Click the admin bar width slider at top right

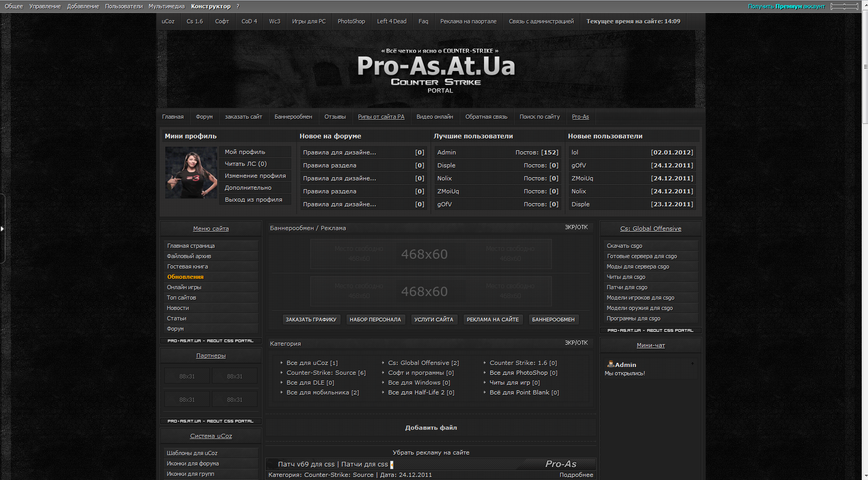pos(844,6)
